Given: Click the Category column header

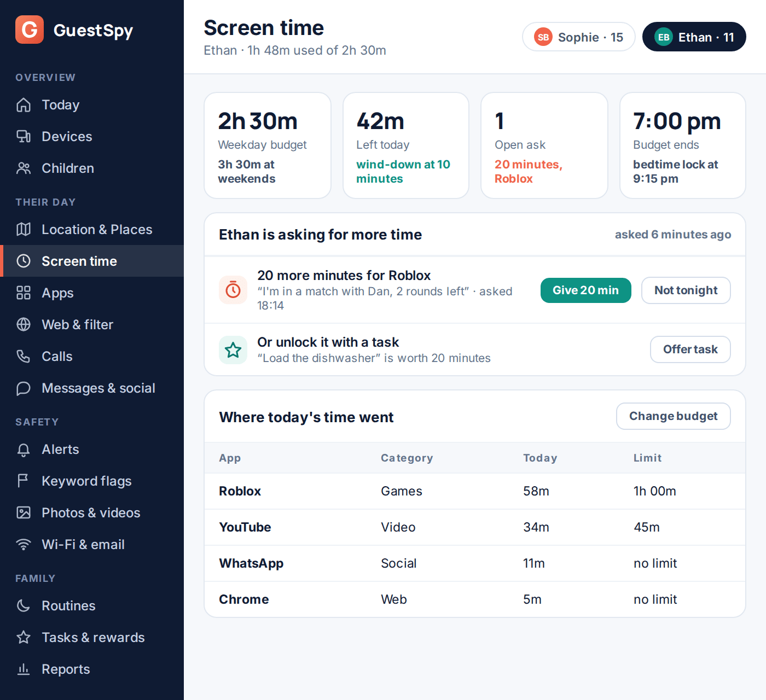Looking at the screenshot, I should coord(407,458).
